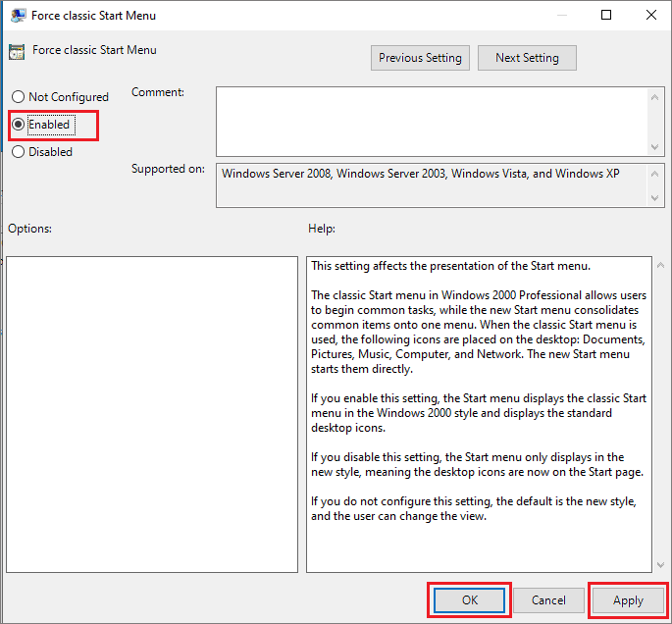Click the 'If you disable this setting' paragraph
The height and width of the screenshot is (624, 672).
point(477,464)
